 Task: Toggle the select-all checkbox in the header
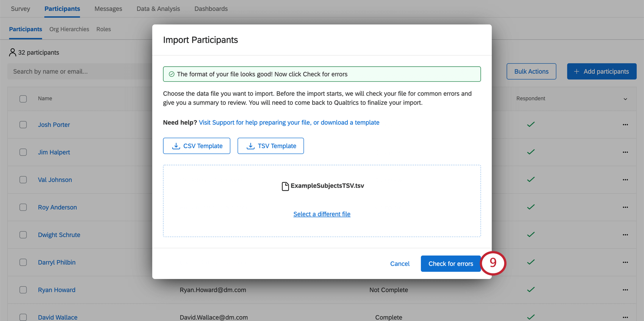(x=23, y=99)
